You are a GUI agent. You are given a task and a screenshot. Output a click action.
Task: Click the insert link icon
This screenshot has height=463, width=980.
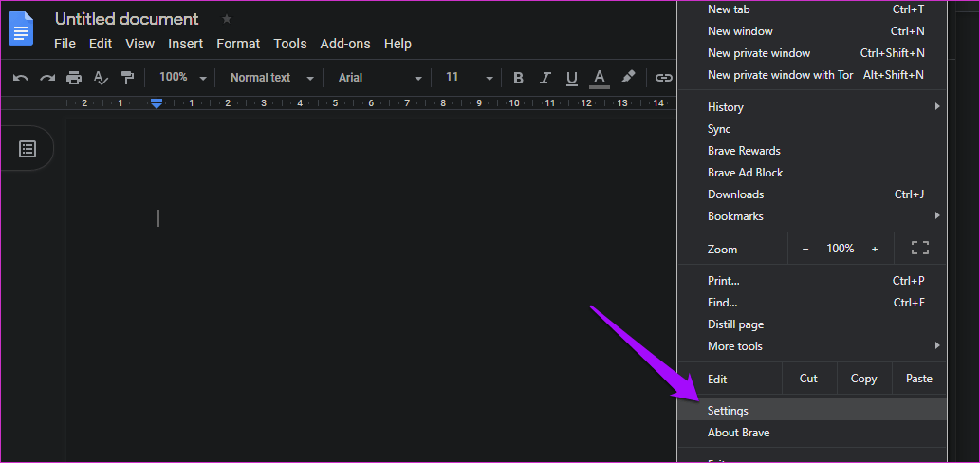coord(664,78)
